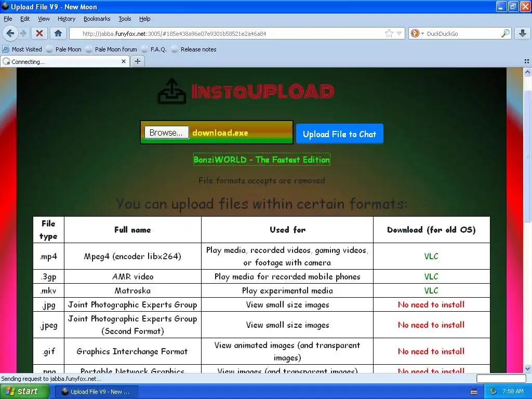Click the tab groups icon
This screenshot has height=399, width=532.
pos(527,61)
